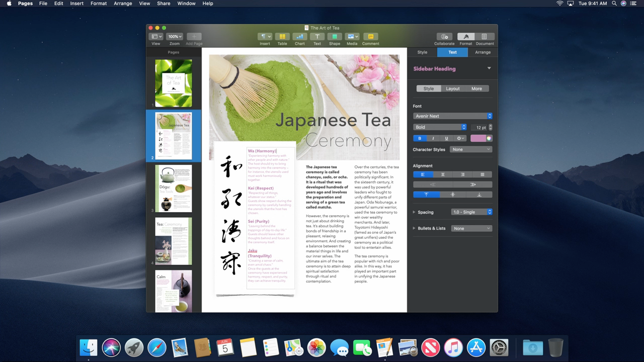Insert a Text box from toolbar
644x362 pixels.
pyautogui.click(x=317, y=37)
